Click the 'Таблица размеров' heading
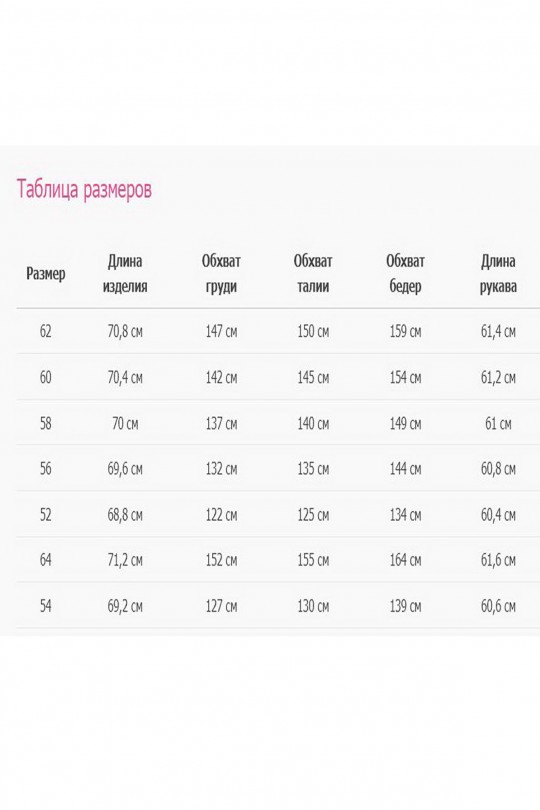Viewport: 540px width, 810px height. 84,189
